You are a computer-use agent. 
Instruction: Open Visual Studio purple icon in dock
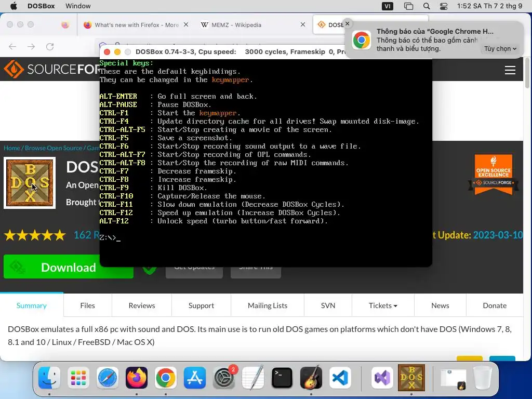(x=382, y=378)
